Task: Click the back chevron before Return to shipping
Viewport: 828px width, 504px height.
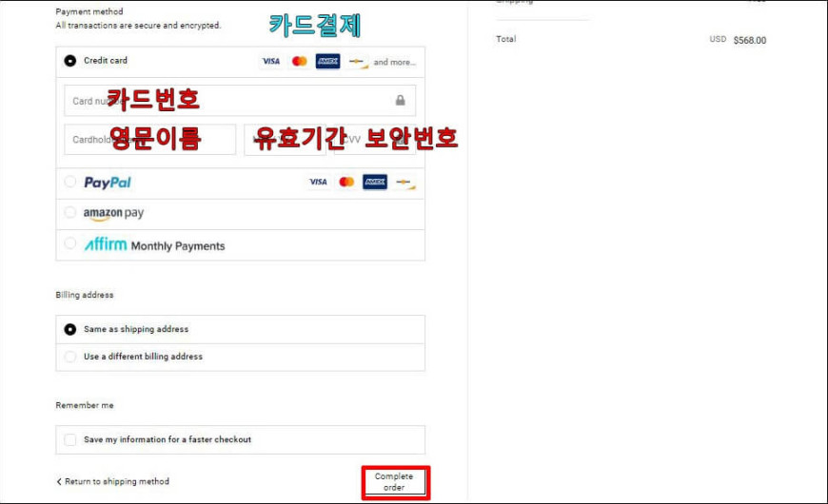Action: click(59, 481)
